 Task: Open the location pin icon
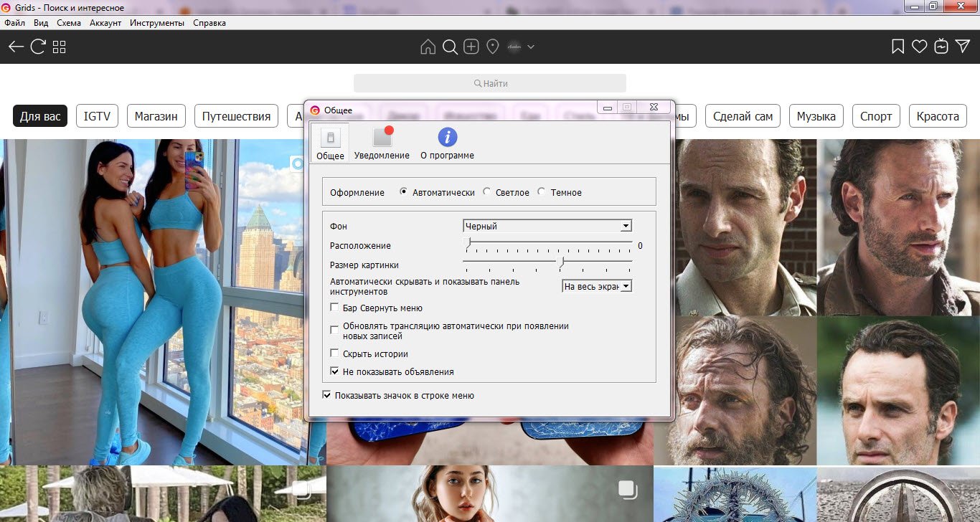[x=492, y=47]
